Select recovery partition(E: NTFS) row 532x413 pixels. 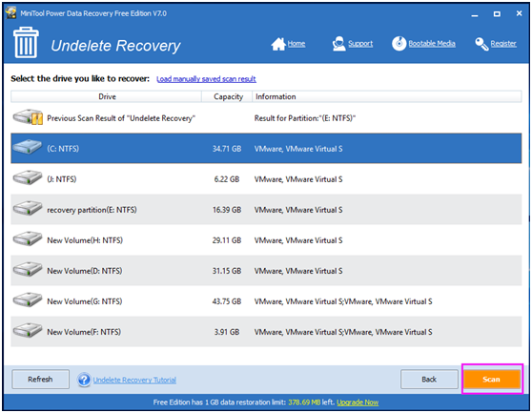click(266, 210)
